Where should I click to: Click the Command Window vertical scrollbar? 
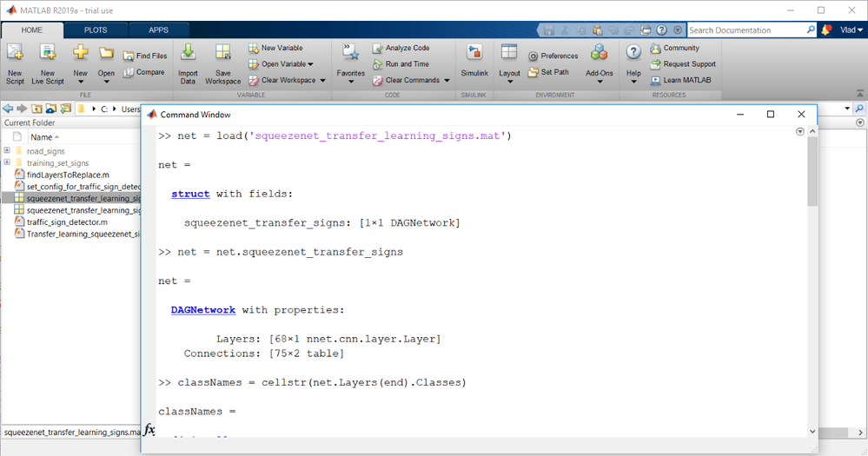tap(812, 171)
